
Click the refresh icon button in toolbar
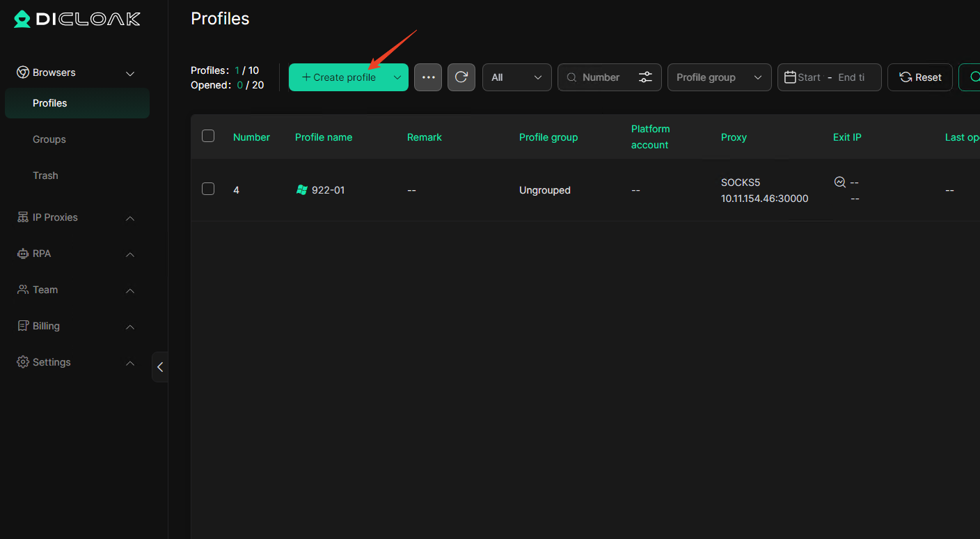point(461,77)
